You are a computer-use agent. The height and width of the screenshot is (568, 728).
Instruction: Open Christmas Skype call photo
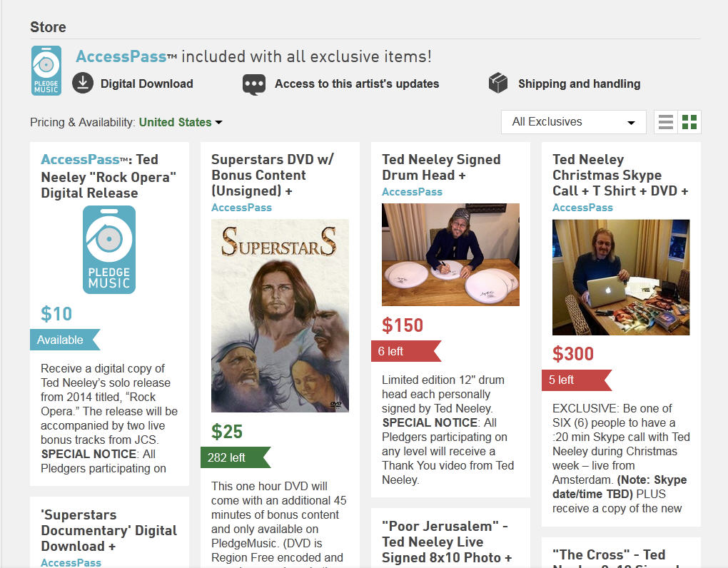620,278
